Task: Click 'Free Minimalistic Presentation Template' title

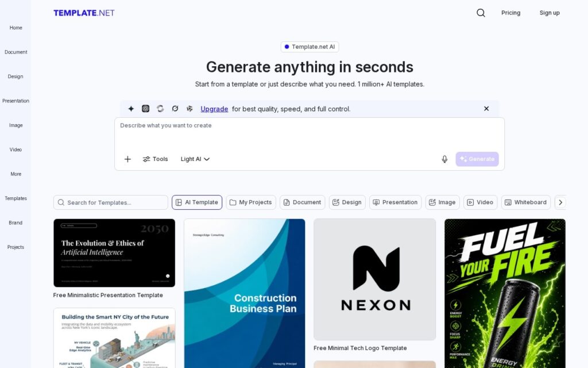Action: 108,295
